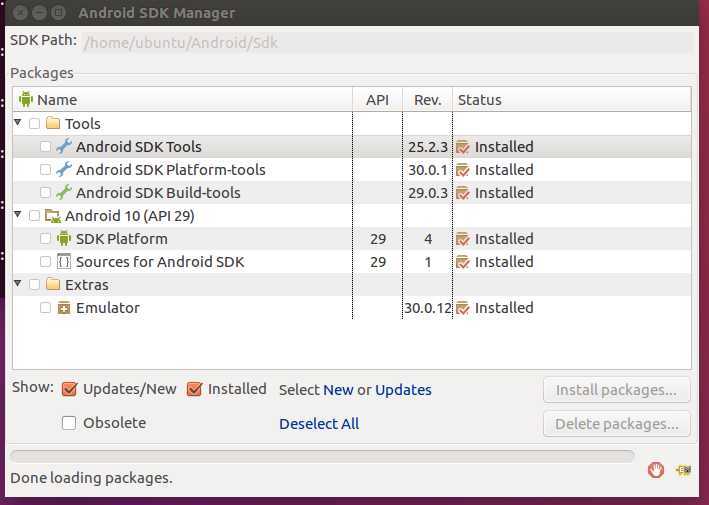
Task: Click the Android robot icon in the Name header
Action: pos(26,99)
